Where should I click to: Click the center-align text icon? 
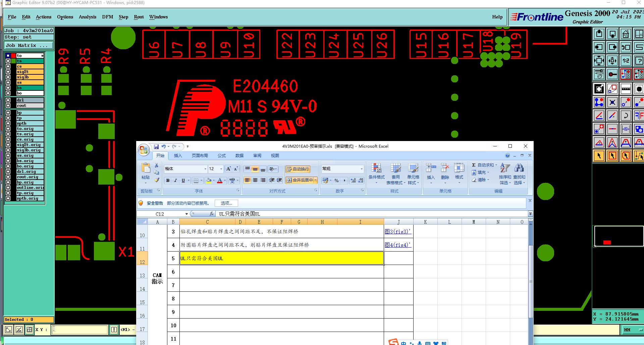tap(255, 180)
